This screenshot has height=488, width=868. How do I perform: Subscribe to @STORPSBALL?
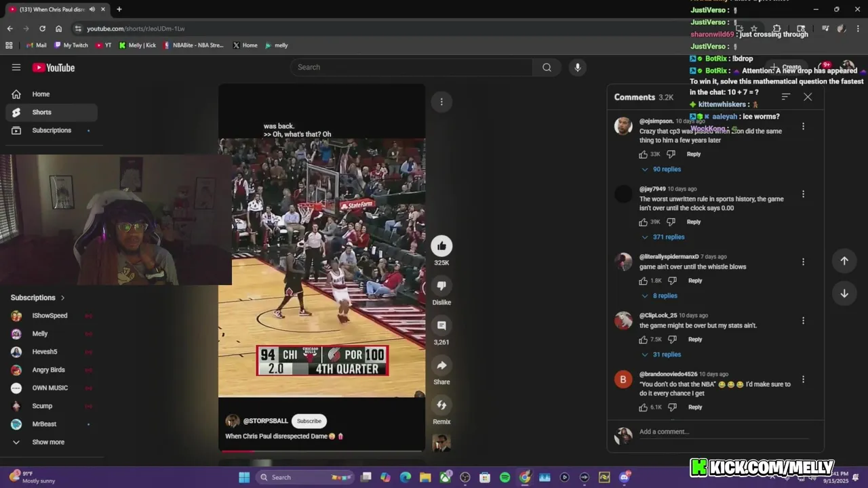pos(309,421)
